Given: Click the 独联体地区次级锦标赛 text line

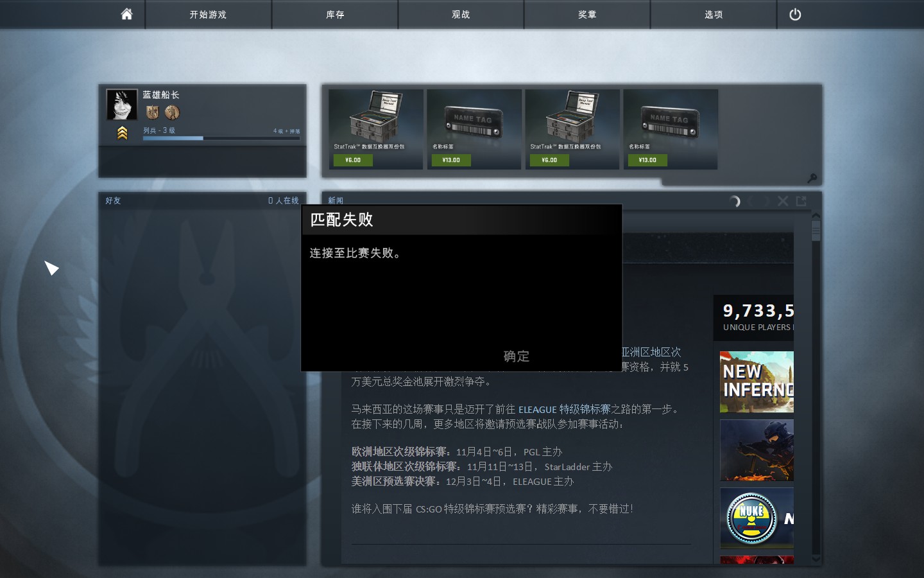Looking at the screenshot, I should (482, 467).
